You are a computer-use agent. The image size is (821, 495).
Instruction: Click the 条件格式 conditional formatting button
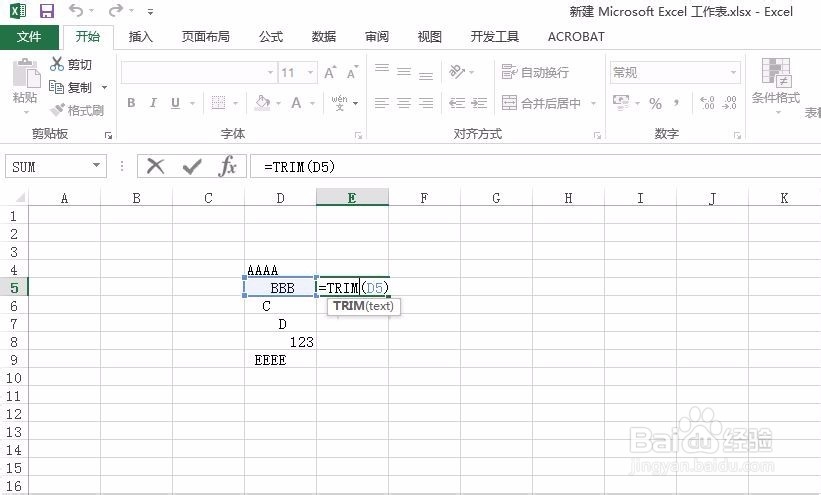pyautogui.click(x=775, y=84)
